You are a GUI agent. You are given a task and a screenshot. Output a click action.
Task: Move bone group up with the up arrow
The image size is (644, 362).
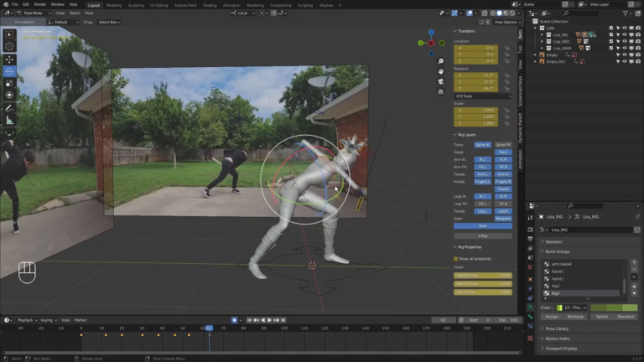634,286
